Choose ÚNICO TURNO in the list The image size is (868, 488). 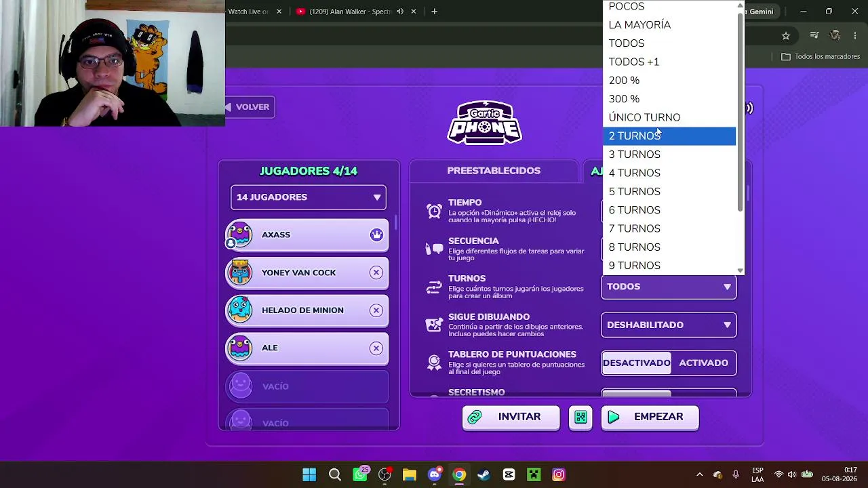pyautogui.click(x=669, y=117)
